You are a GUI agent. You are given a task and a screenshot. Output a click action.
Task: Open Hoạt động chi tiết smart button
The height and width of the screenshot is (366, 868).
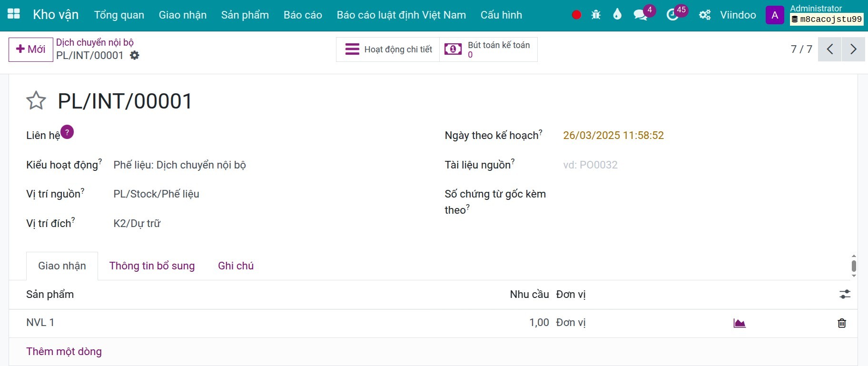tap(388, 49)
